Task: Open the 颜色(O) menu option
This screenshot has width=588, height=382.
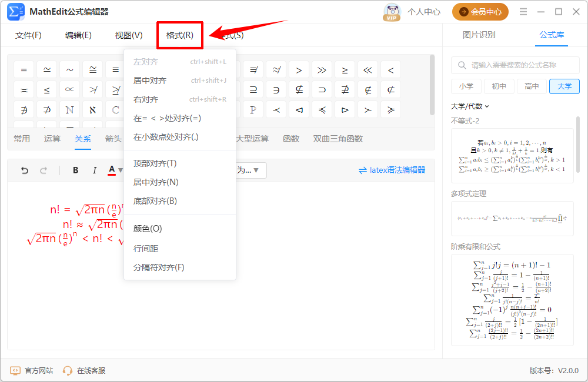Action: 180,229
